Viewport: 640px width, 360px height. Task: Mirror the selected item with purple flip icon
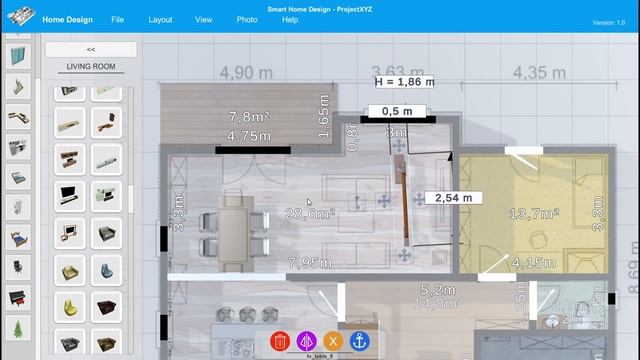pyautogui.click(x=307, y=341)
